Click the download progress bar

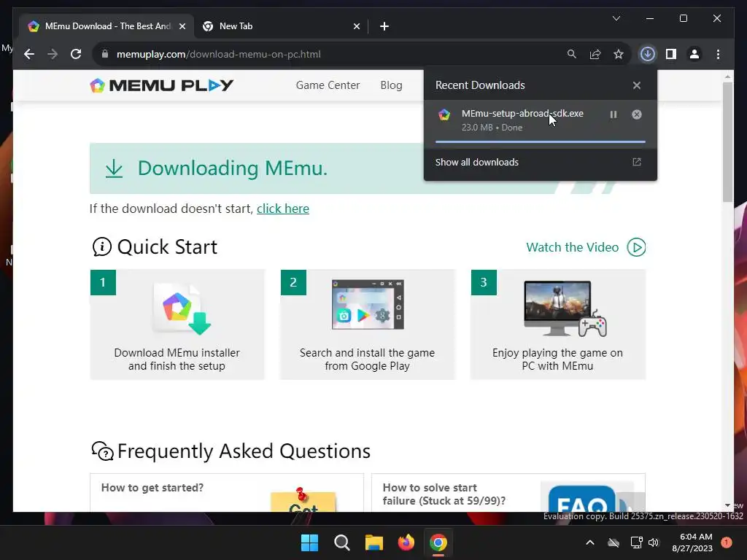pyautogui.click(x=541, y=141)
